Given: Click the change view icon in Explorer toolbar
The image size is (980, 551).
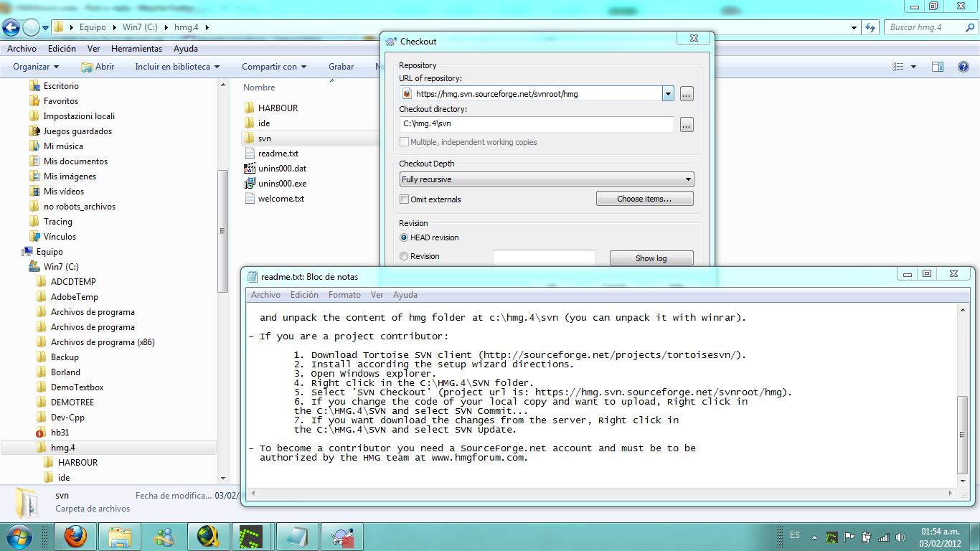Looking at the screenshot, I should pyautogui.click(x=898, y=67).
